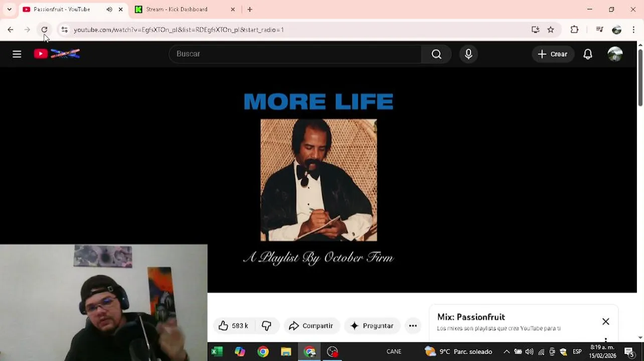The image size is (644, 361).
Task: Open the Mix: Passionfruit playlist title
Action: (471, 317)
